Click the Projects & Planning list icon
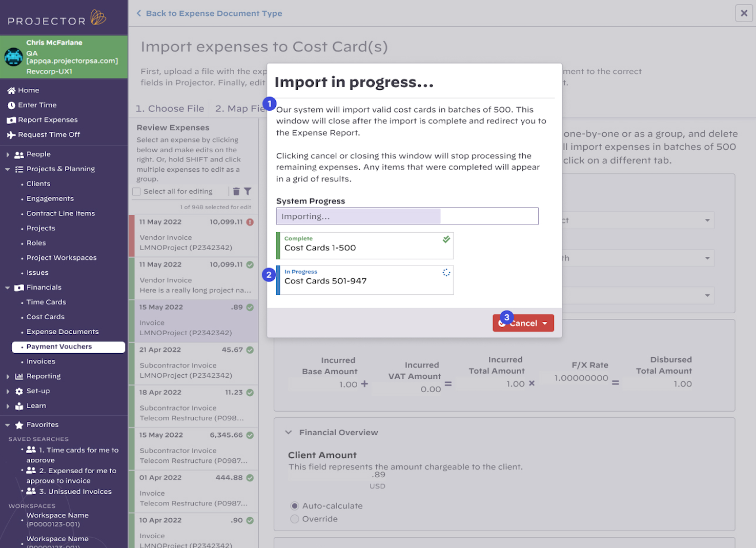Screen dimensions: 756x548 coord(19,170)
